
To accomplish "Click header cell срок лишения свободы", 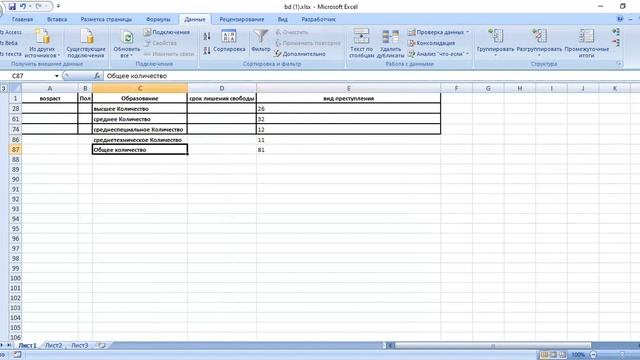I will coord(222,98).
